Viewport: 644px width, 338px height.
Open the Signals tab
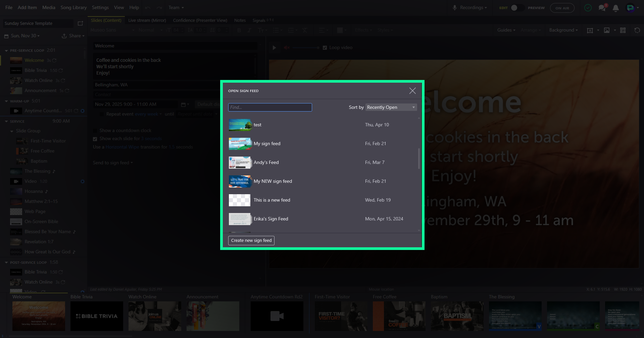[x=263, y=20]
